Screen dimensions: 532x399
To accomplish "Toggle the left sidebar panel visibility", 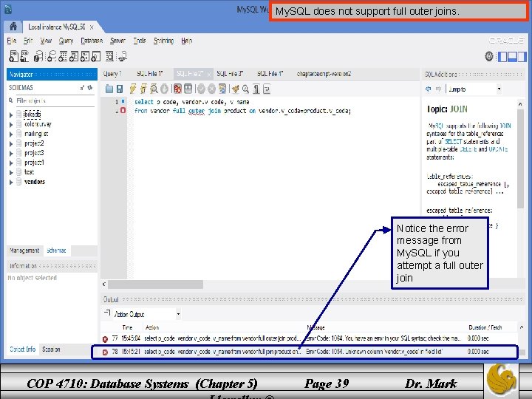I will 502,57.
